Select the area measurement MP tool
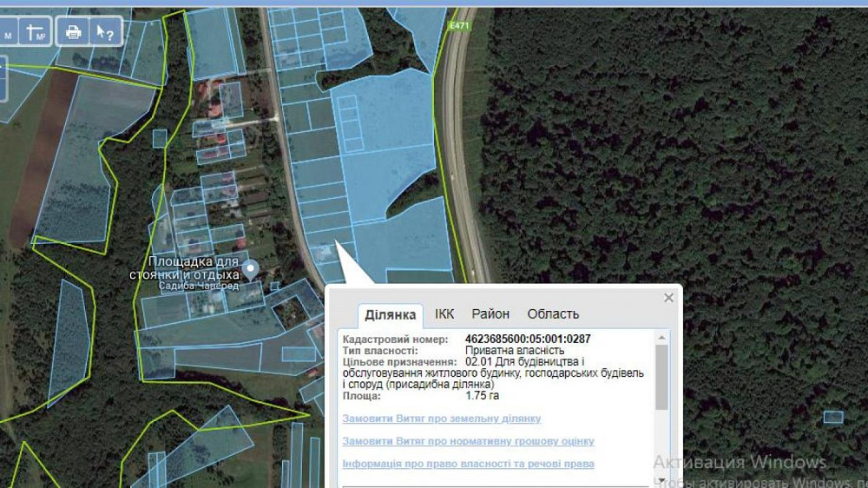 tap(36, 33)
